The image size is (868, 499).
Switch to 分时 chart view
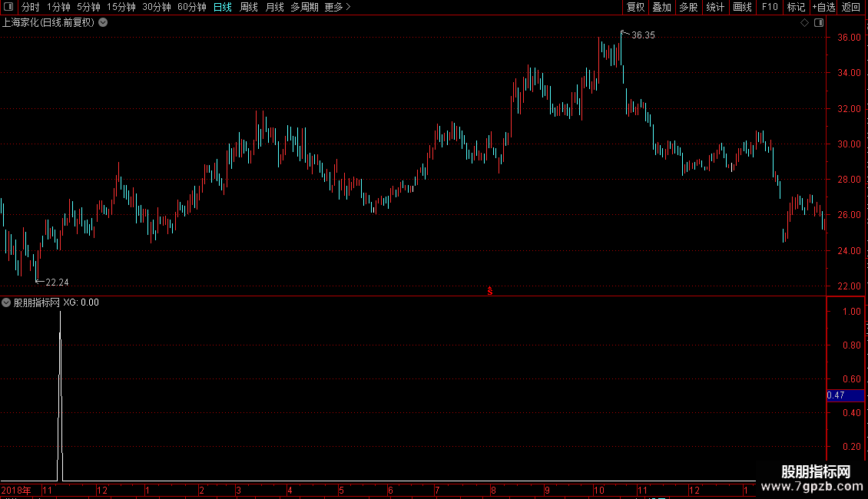point(31,7)
